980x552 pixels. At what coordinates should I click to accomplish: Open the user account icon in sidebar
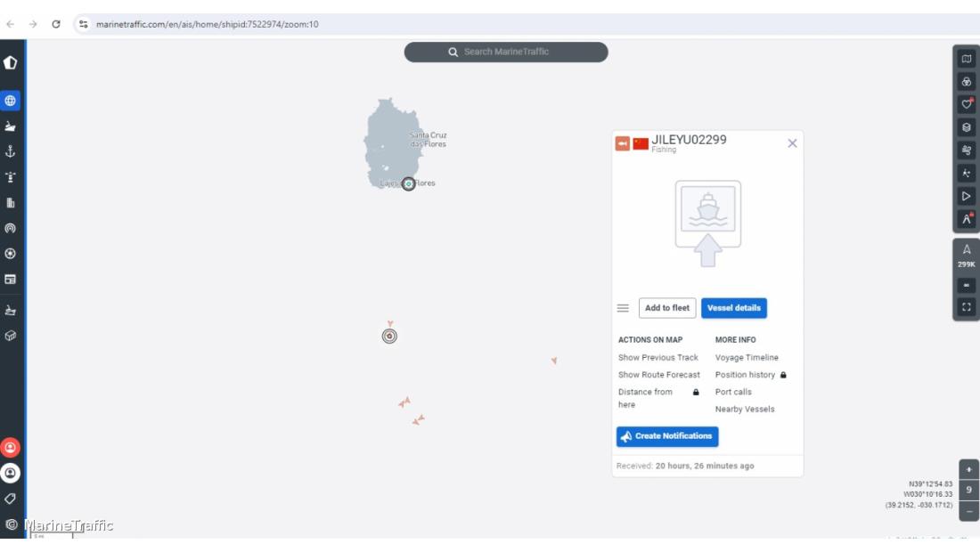[11, 473]
